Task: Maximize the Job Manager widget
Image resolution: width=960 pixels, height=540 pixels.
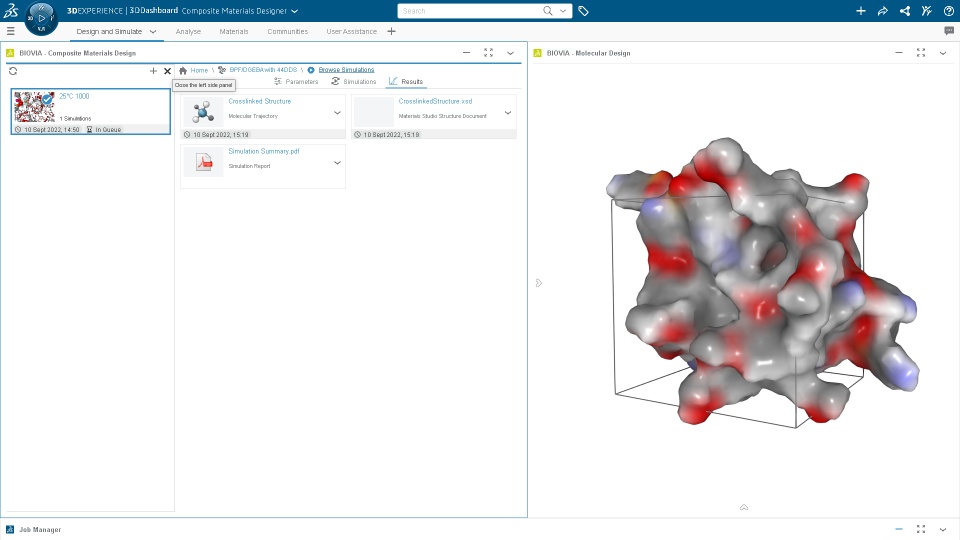Action: [x=921, y=529]
